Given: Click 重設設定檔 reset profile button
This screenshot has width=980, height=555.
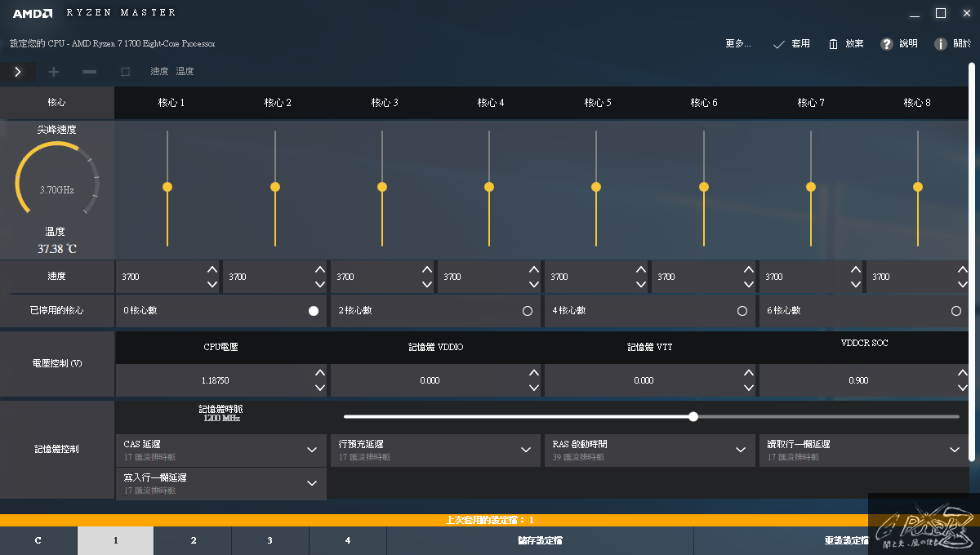Looking at the screenshot, I should click(847, 540).
